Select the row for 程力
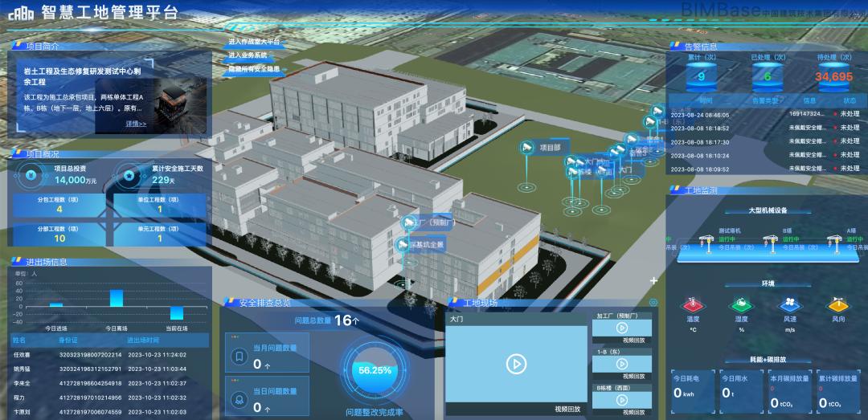The width and height of the screenshot is (868, 420). (x=109, y=398)
